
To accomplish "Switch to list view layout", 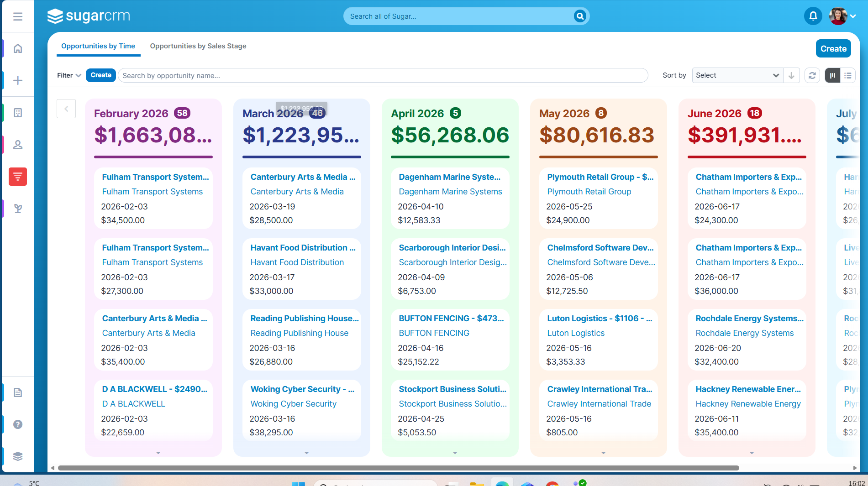I will [848, 76].
